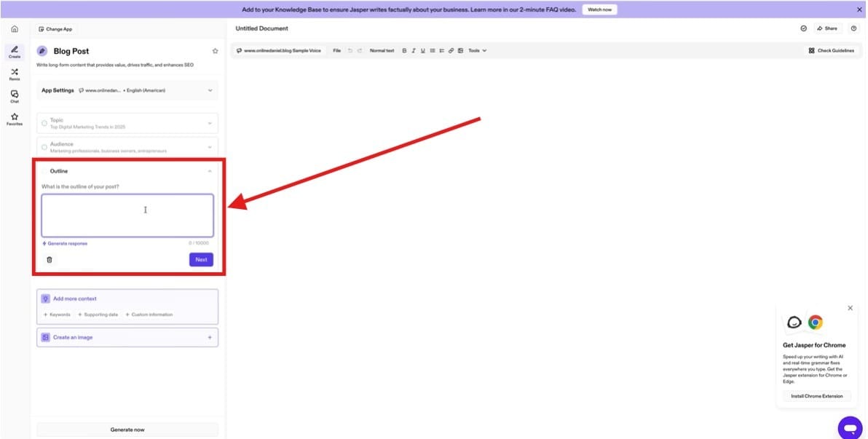
Task: Click Watch now in the announcement banner
Action: 599,9
